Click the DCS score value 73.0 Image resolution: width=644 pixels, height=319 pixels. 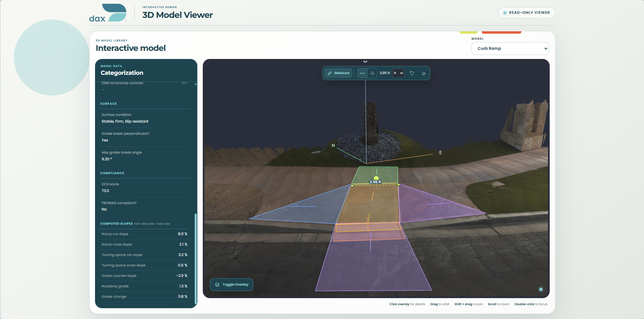(x=105, y=191)
